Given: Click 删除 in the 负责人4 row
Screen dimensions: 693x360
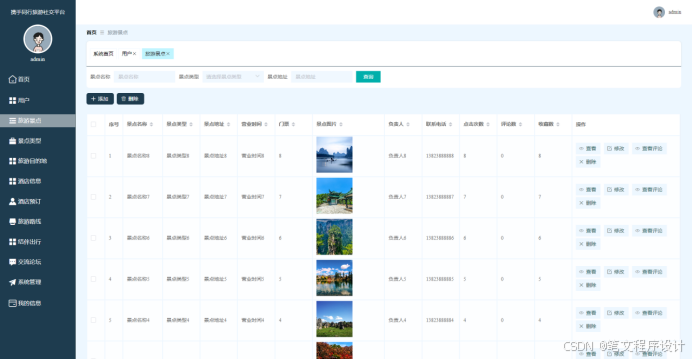Looking at the screenshot, I should click(588, 326).
